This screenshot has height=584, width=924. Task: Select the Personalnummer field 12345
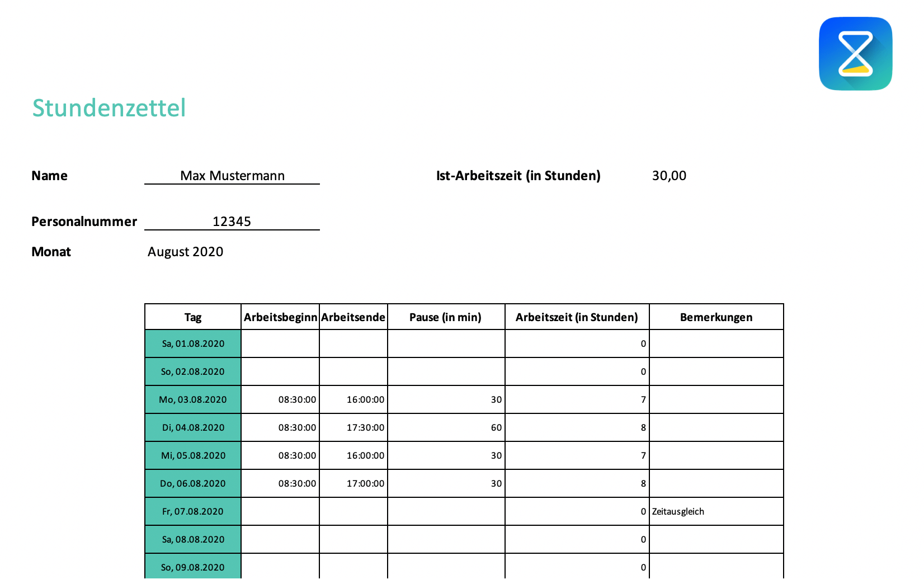pyautogui.click(x=232, y=222)
